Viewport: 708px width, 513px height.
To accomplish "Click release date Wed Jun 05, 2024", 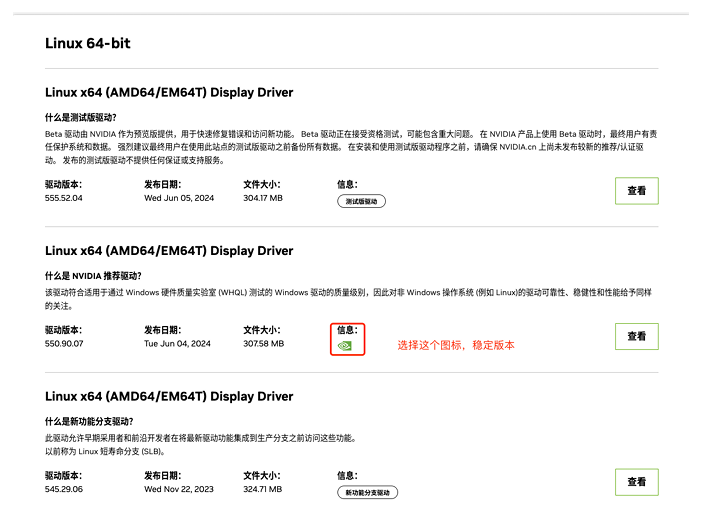I will pyautogui.click(x=179, y=198).
